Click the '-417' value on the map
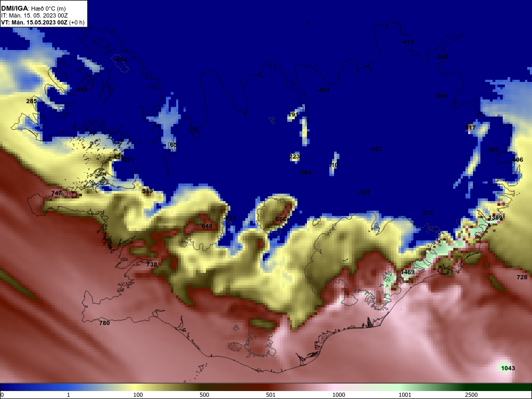Image resolution: width=532 pixels, height=399 pixels. click(x=408, y=42)
